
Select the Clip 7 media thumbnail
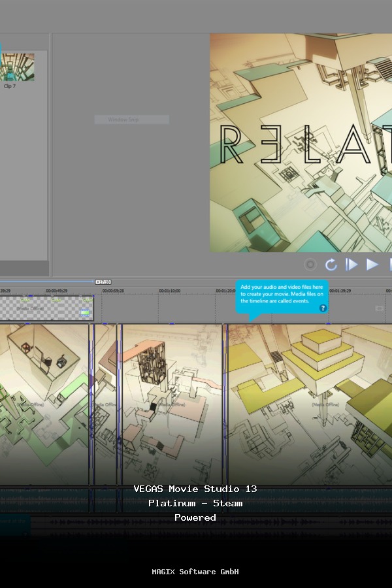tap(17, 67)
